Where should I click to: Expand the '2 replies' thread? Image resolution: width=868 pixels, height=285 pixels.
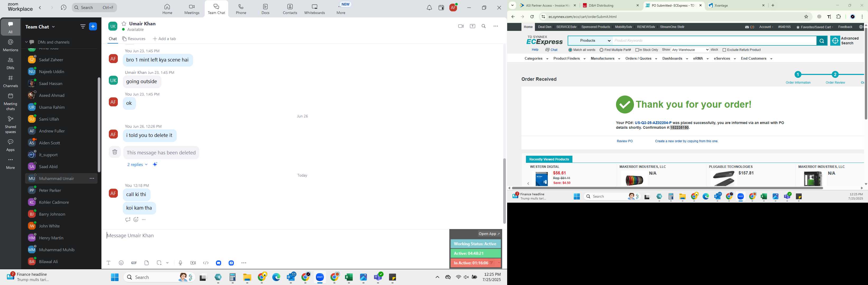pos(137,165)
